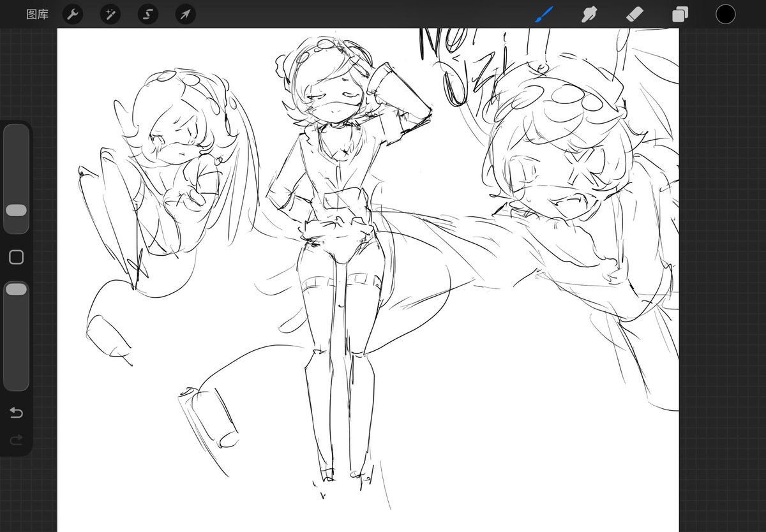Activate the Selection tool

click(x=148, y=14)
